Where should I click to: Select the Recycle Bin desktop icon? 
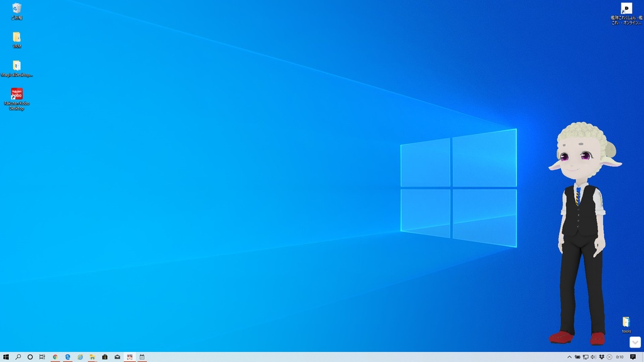(x=16, y=11)
